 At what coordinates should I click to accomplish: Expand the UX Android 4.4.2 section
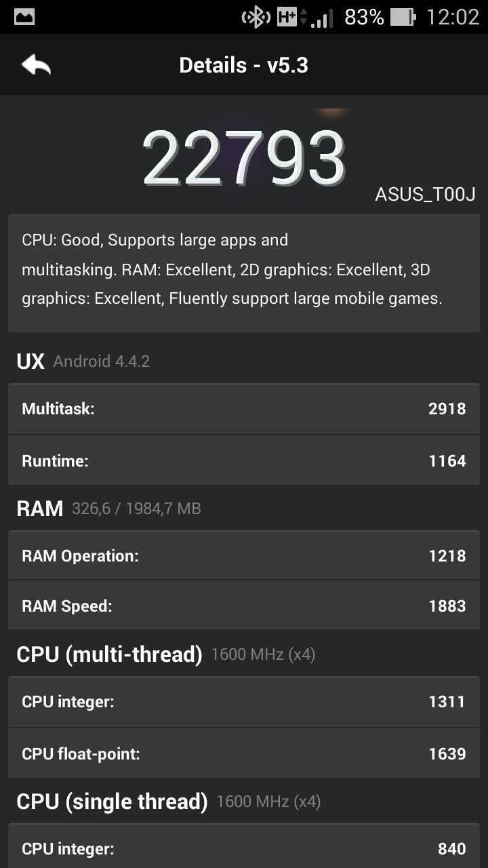(x=83, y=361)
